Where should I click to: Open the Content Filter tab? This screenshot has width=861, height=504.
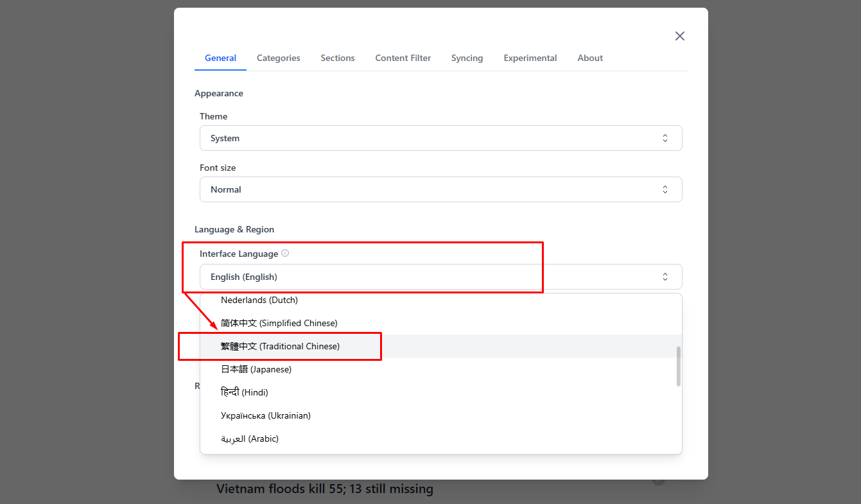click(x=403, y=58)
